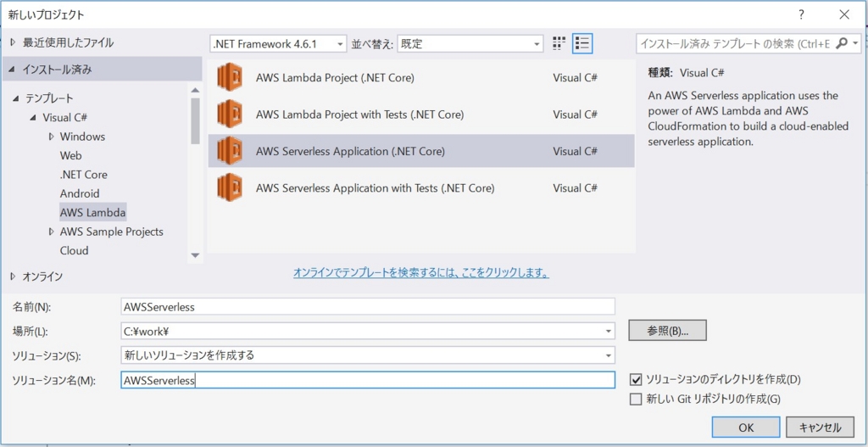Switch to medium icons view
The width and height of the screenshot is (868, 447).
pos(559,43)
